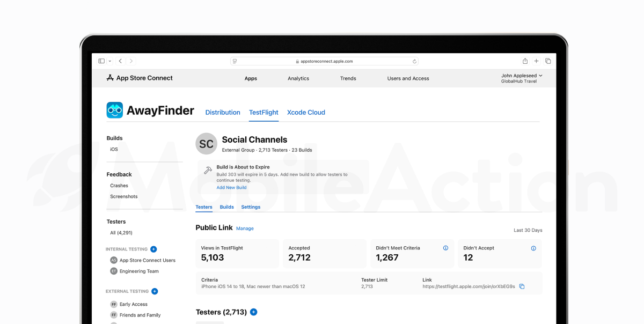Click the Safari address bar
The height and width of the screenshot is (324, 644).
point(324,61)
